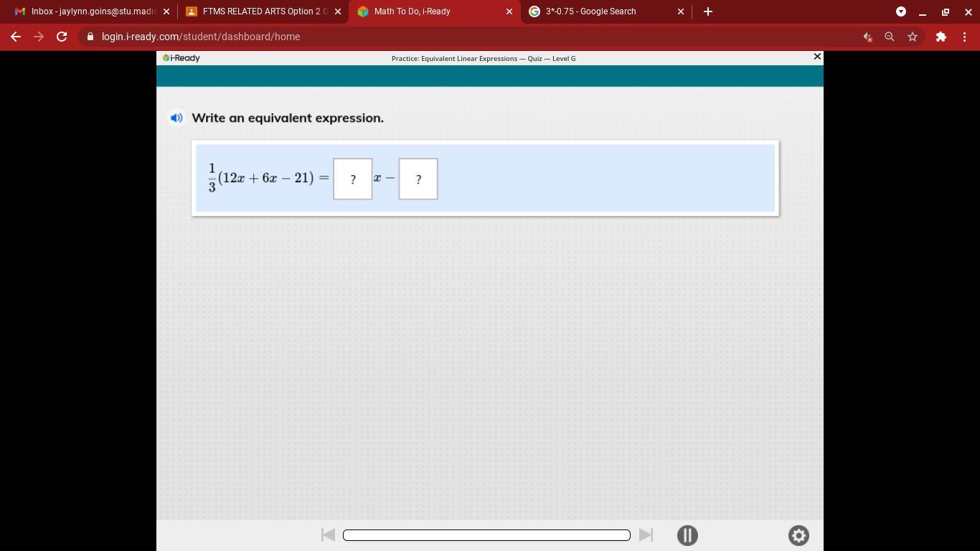Click the i-Ready logo
980x551 pixels.
click(x=182, y=58)
